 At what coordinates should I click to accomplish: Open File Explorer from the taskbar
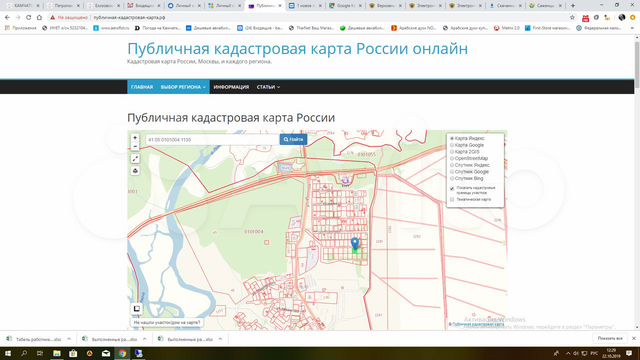[x=57, y=353]
